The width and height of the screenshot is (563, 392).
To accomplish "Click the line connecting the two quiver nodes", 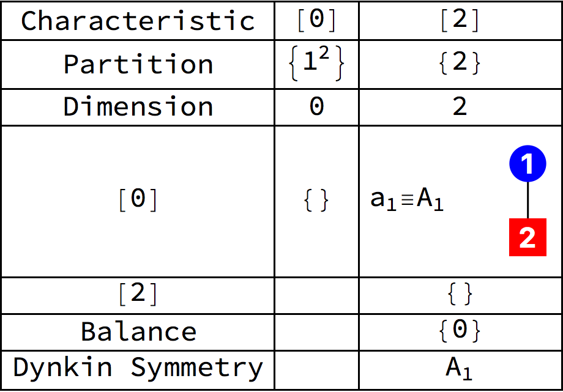I will [x=528, y=200].
